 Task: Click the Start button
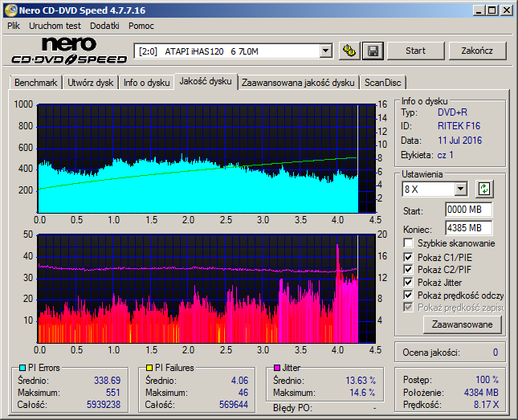[415, 51]
